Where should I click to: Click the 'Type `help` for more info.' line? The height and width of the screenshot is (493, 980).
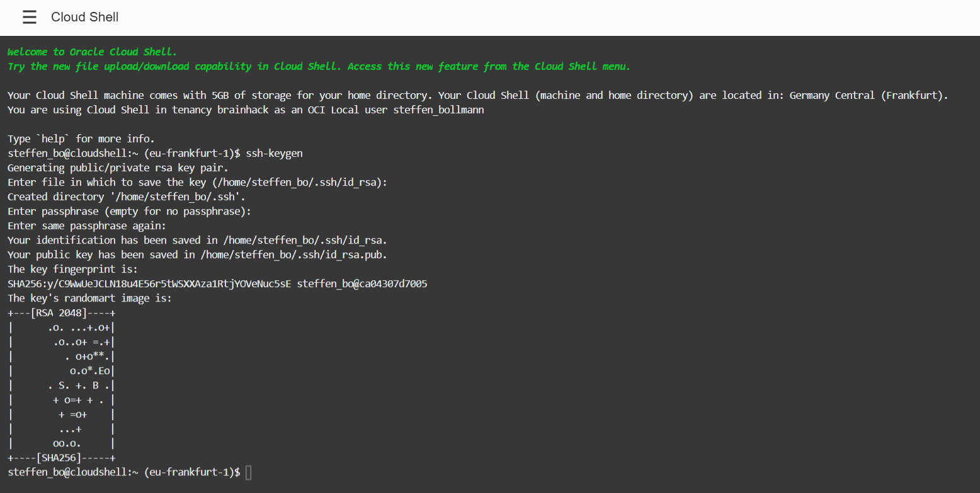tap(81, 139)
